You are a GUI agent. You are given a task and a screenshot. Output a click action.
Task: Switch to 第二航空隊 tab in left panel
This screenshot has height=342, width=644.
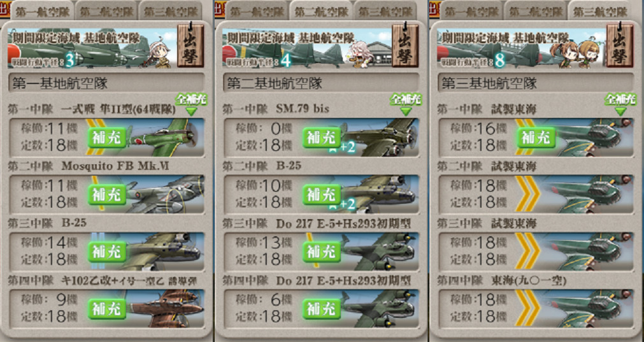point(106,11)
